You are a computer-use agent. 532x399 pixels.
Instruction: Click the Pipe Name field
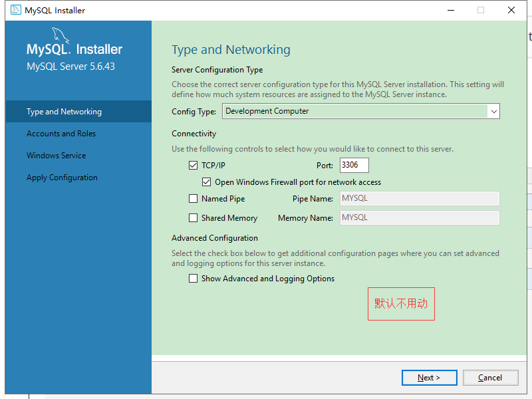tap(420, 198)
